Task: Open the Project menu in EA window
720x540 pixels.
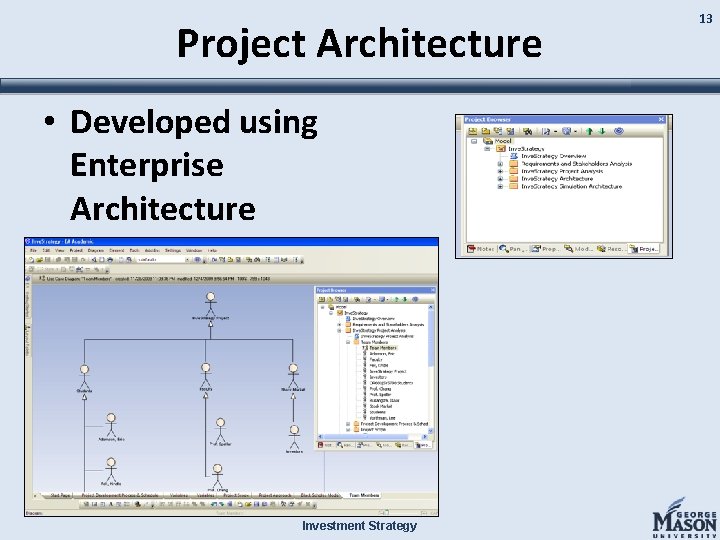Action: click(76, 251)
